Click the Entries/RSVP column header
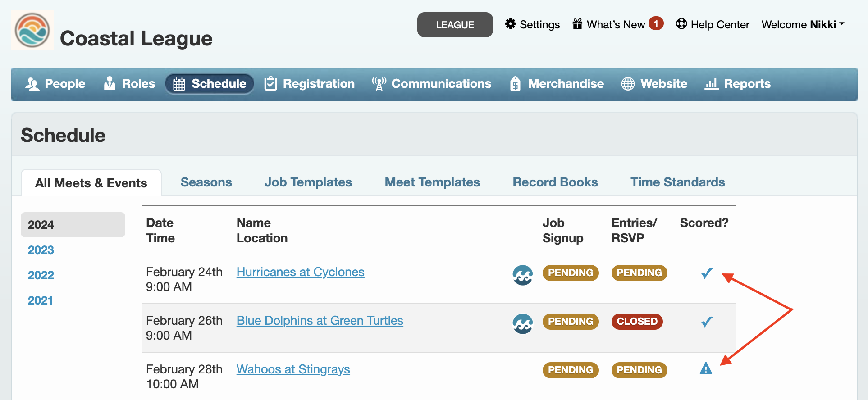Viewport: 868px width, 400px height. pyautogui.click(x=634, y=231)
